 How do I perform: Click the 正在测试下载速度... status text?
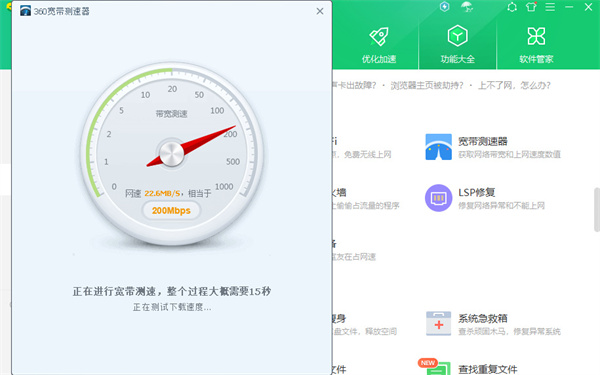[x=172, y=307]
